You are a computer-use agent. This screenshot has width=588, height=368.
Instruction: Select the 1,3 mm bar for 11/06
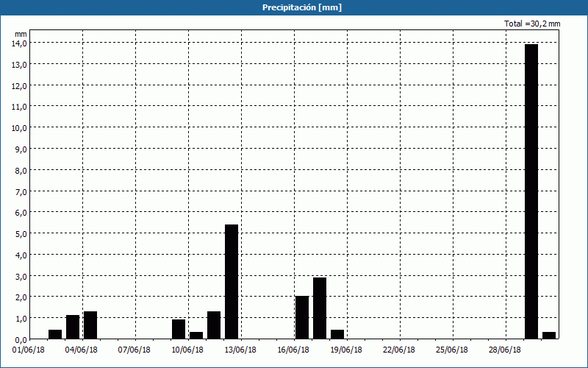(214, 325)
